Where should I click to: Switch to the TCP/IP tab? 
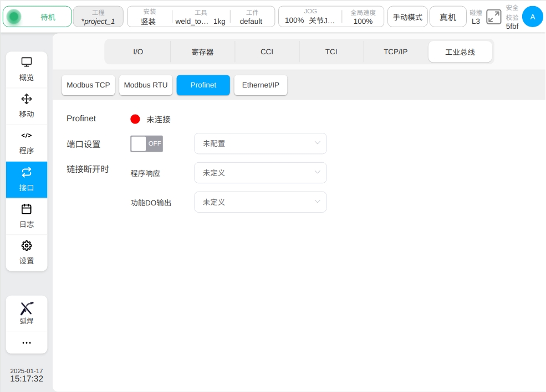click(396, 51)
